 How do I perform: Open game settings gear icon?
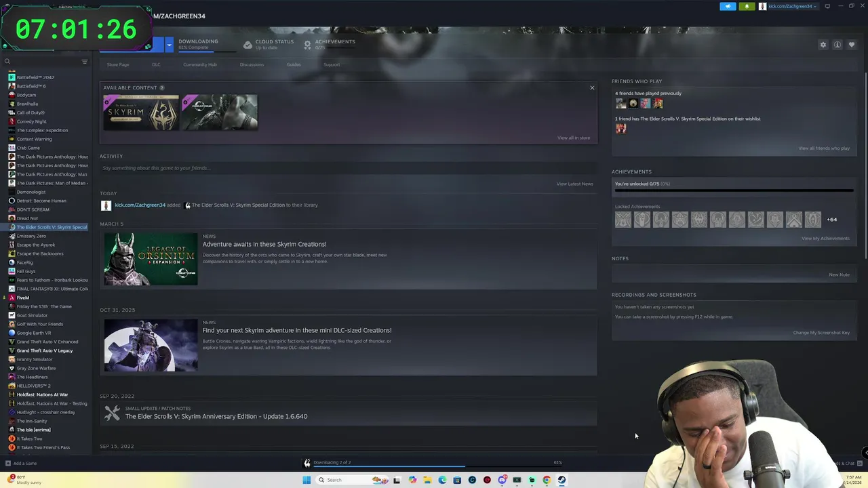coord(823,45)
